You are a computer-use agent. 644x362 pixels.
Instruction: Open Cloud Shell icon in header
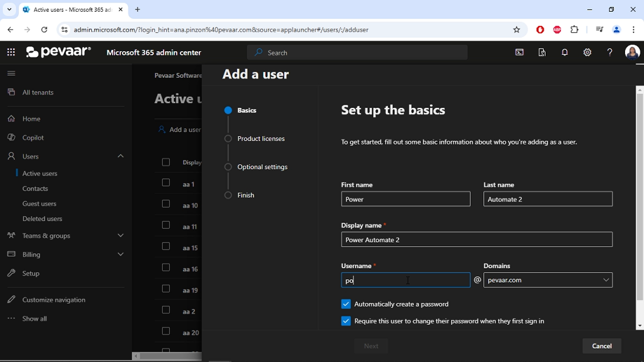tap(520, 52)
